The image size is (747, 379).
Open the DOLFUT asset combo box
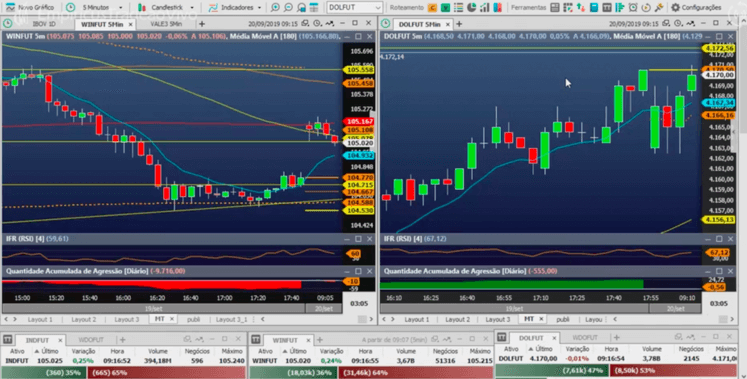pyautogui.click(x=354, y=7)
